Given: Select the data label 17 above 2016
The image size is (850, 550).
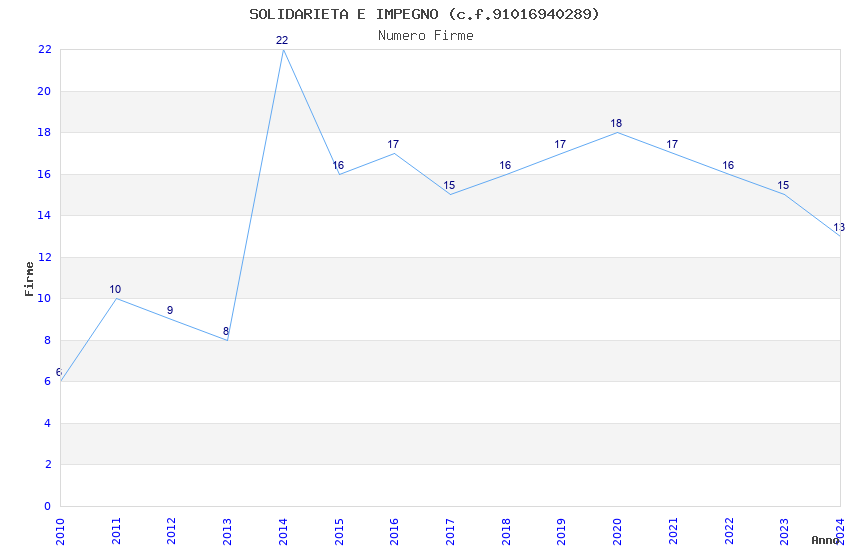Looking at the screenshot, I should pyautogui.click(x=393, y=144).
